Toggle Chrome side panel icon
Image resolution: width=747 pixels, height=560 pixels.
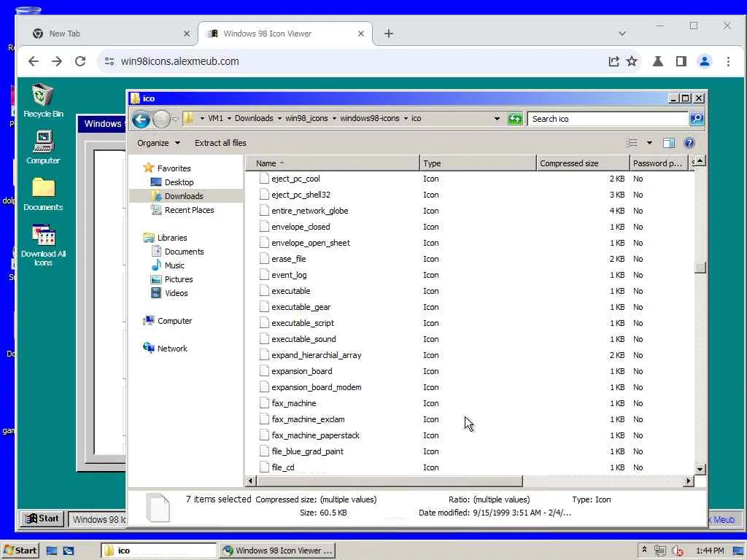point(681,61)
